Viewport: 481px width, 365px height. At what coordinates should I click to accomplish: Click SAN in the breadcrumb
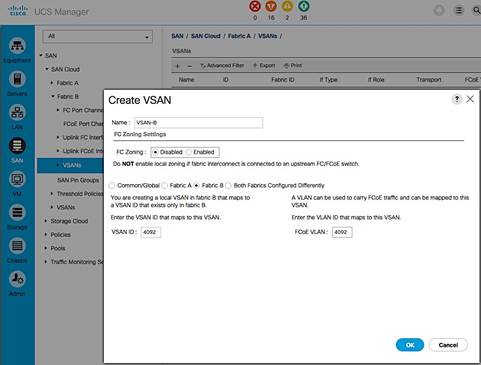point(177,36)
